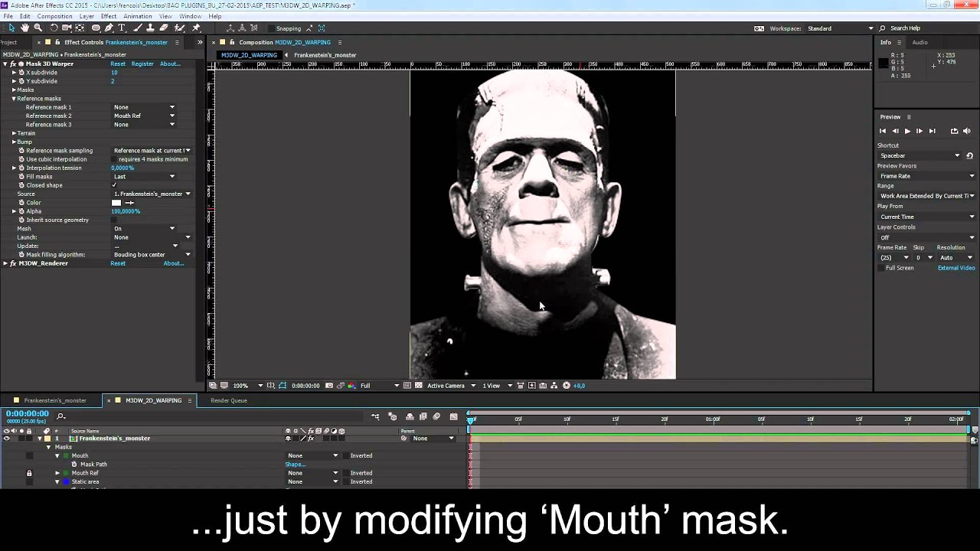The image size is (980, 551).
Task: Select the Roto Brush tool
Action: pyautogui.click(x=180, y=28)
